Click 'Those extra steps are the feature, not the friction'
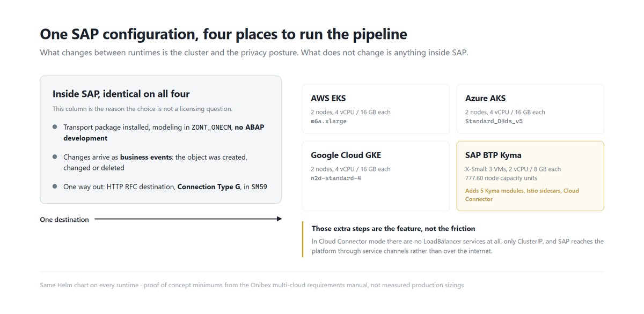 [x=393, y=228]
